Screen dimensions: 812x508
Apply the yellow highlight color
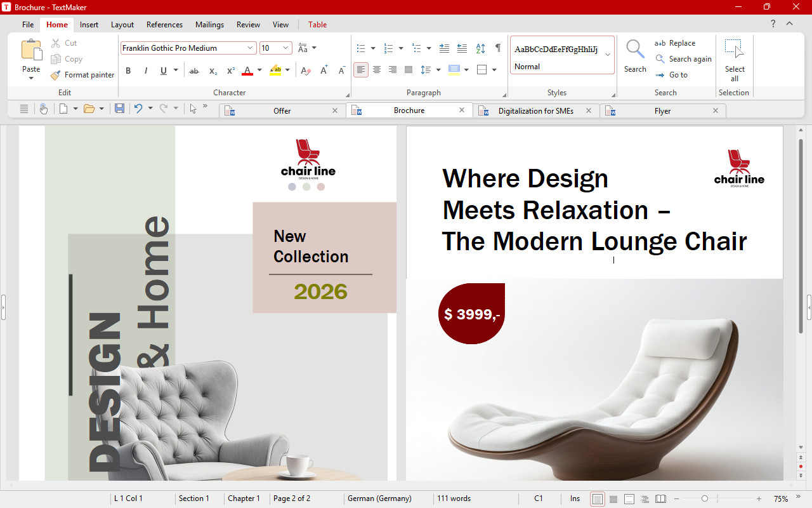click(x=275, y=70)
